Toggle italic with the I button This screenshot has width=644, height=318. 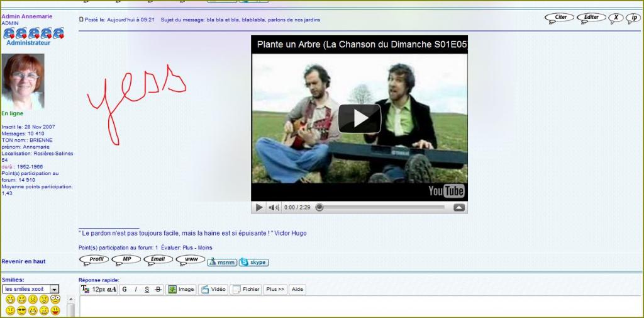click(136, 289)
